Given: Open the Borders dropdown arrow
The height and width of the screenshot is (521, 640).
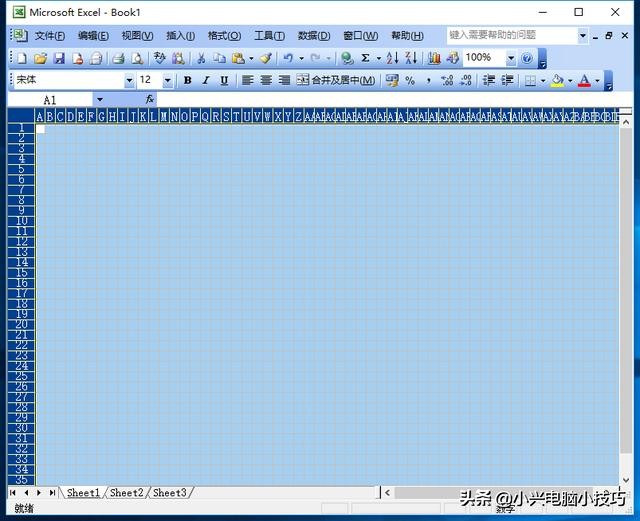Looking at the screenshot, I should coord(543,80).
